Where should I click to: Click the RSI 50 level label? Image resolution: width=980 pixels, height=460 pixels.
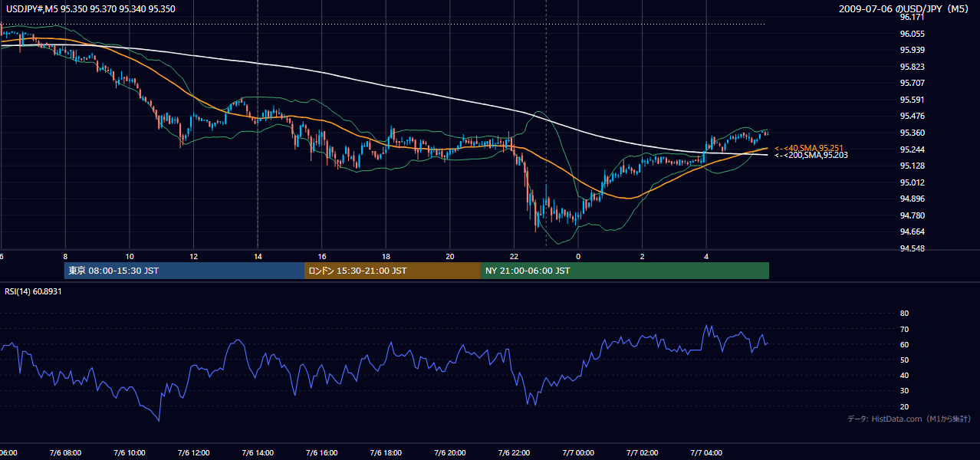tap(904, 360)
